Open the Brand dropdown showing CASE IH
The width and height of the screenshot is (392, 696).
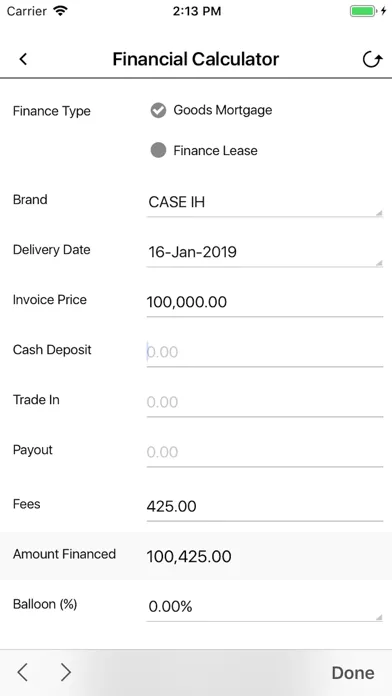tap(265, 202)
